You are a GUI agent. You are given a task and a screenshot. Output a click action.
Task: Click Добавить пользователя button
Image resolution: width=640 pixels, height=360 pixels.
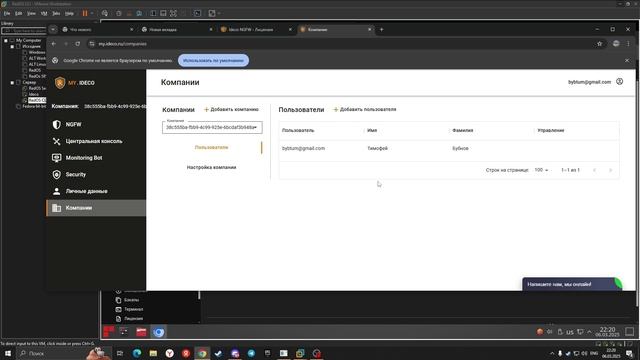pyautogui.click(x=365, y=109)
